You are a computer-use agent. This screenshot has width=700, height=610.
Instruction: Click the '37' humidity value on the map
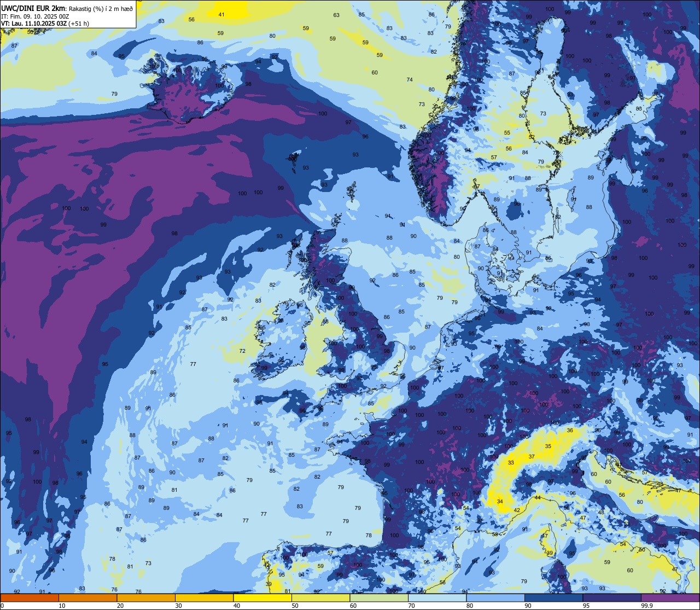click(532, 456)
